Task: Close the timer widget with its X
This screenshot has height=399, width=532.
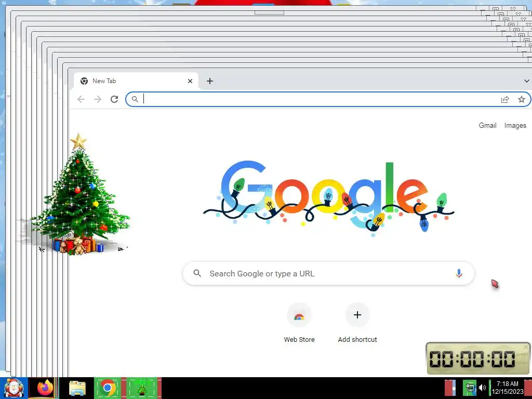Action: (x=526, y=347)
